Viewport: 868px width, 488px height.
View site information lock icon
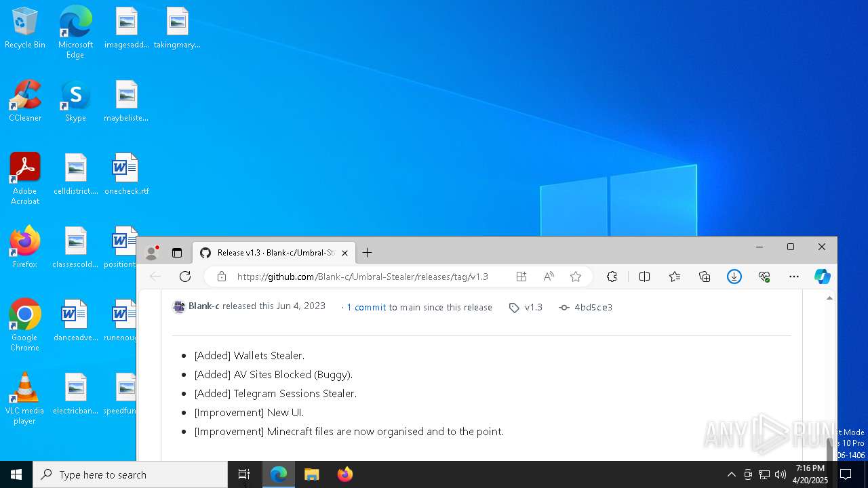click(x=221, y=277)
